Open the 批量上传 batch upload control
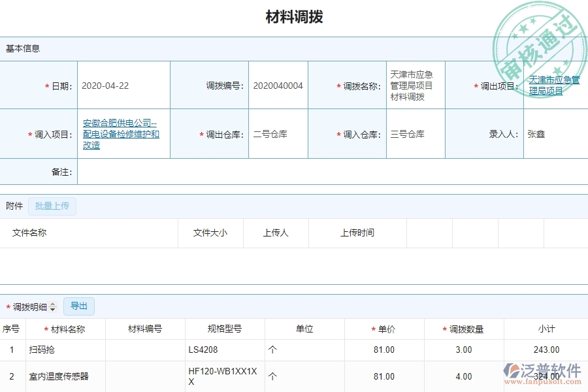Screen dimensions: 588x392 coord(52,206)
